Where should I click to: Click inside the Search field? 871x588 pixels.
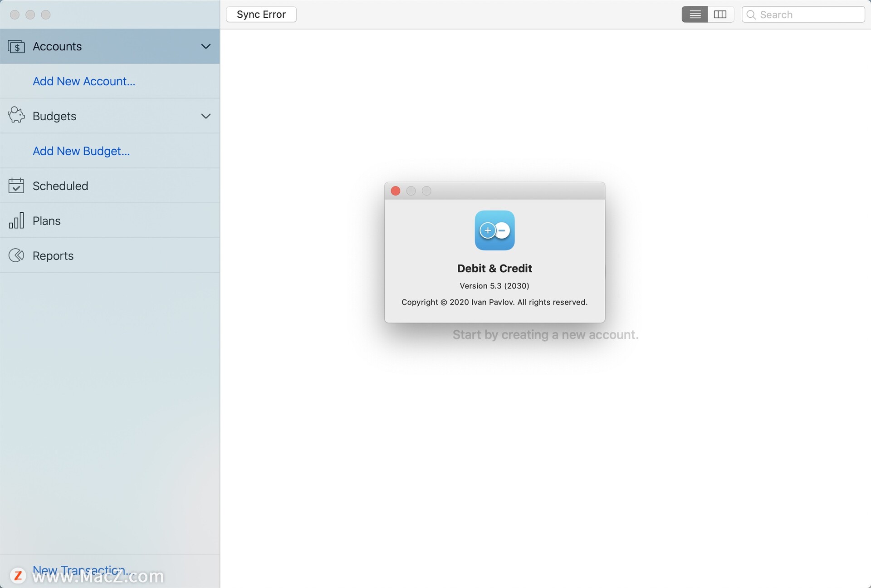(x=803, y=15)
